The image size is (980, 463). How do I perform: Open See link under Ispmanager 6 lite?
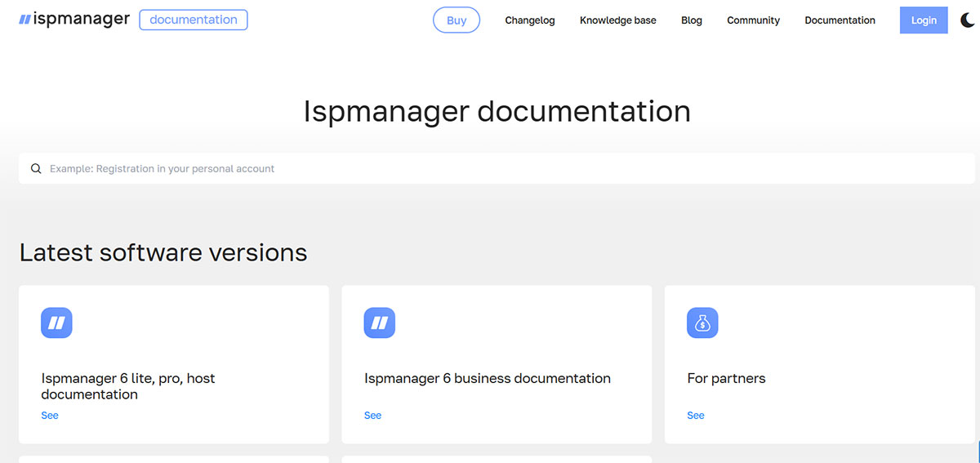point(50,416)
